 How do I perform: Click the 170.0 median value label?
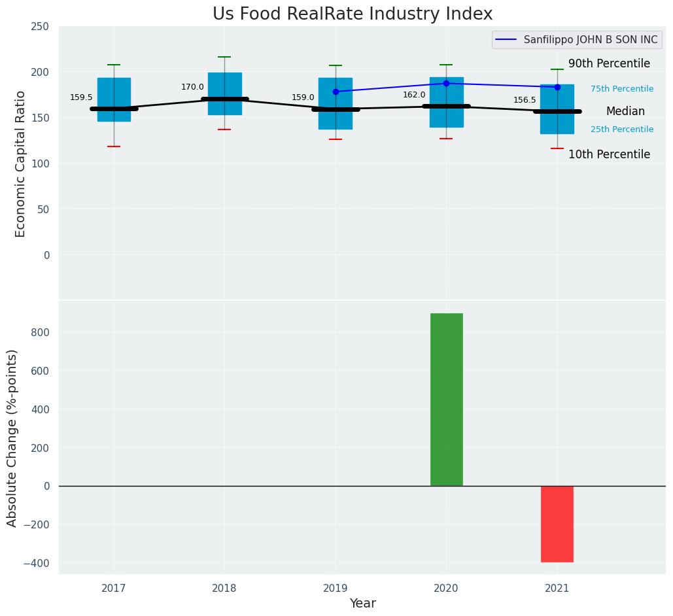[192, 87]
